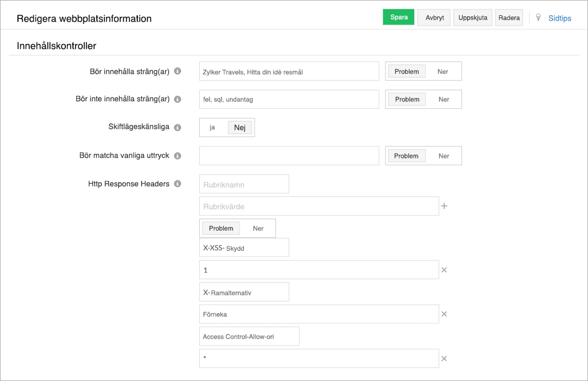
Task: Select Problem for Bör matcha vanliga uttryck
Action: (406, 156)
